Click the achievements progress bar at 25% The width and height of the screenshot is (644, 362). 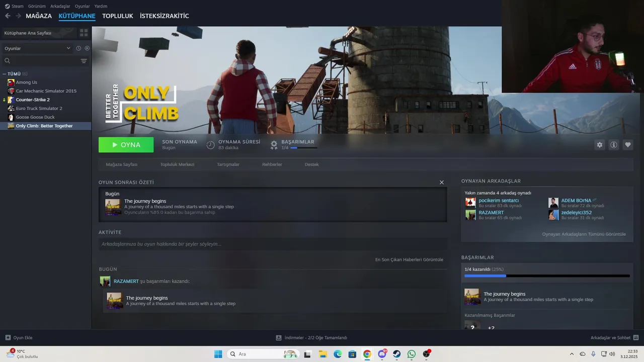[547, 276]
